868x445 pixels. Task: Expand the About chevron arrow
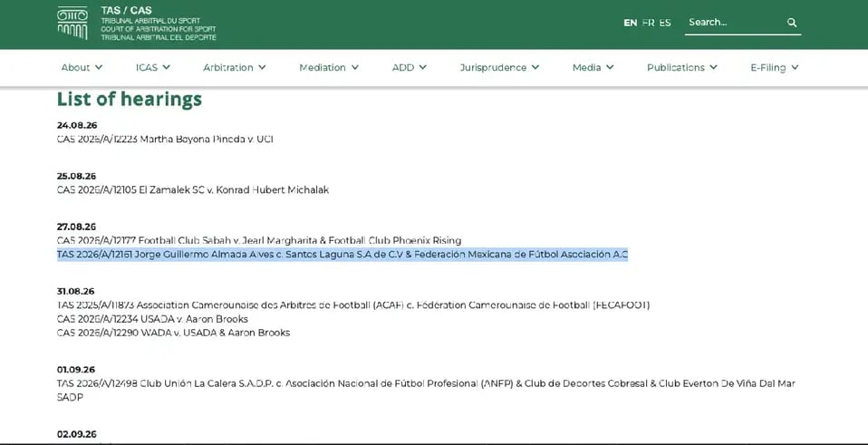point(99,68)
